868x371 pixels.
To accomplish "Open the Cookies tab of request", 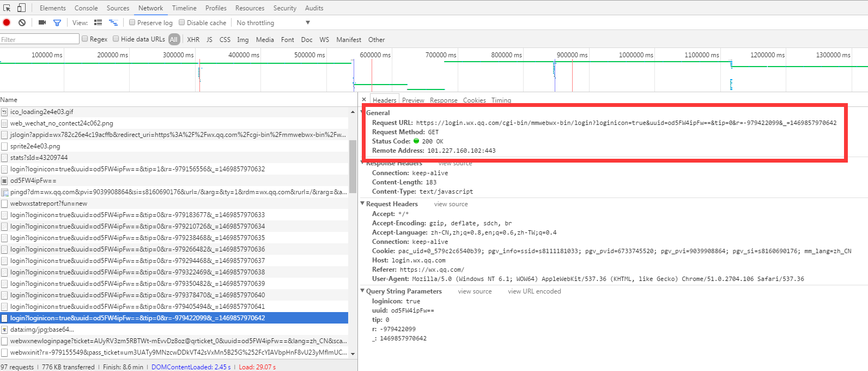I will point(475,100).
